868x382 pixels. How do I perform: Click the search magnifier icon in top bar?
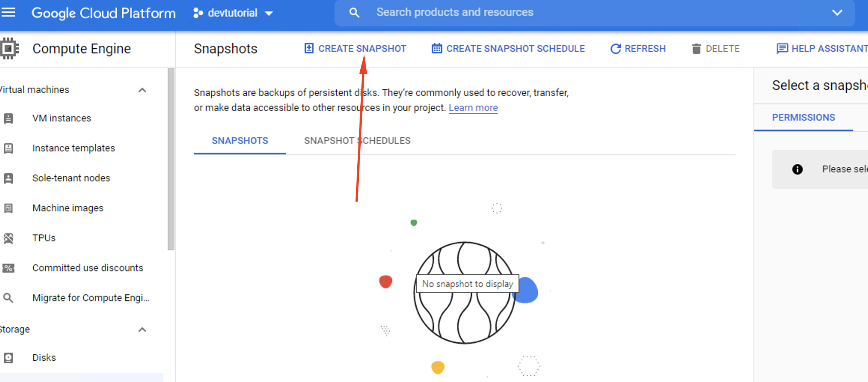coord(354,13)
